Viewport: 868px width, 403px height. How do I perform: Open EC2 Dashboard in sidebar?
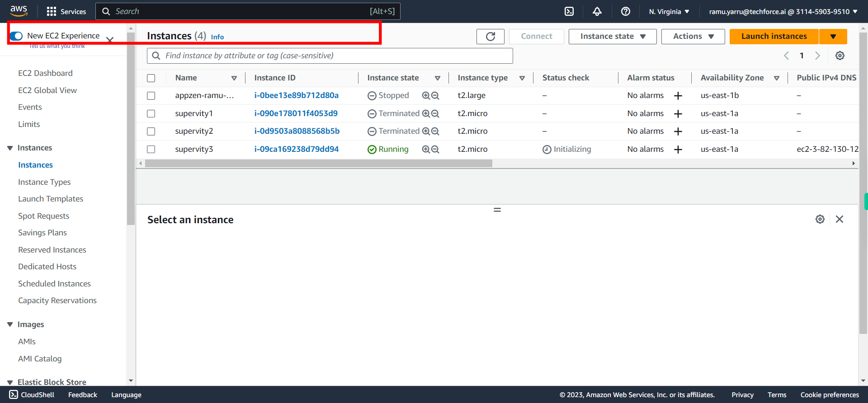(x=45, y=73)
